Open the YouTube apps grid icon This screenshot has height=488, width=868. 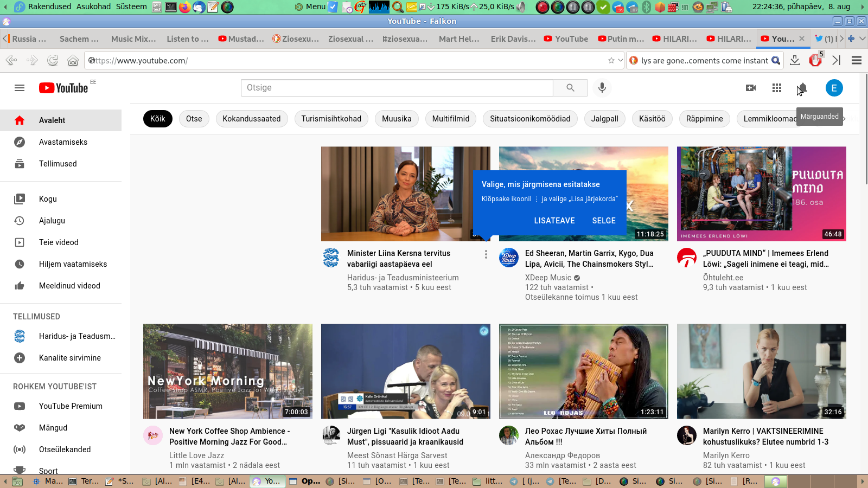pos(777,88)
